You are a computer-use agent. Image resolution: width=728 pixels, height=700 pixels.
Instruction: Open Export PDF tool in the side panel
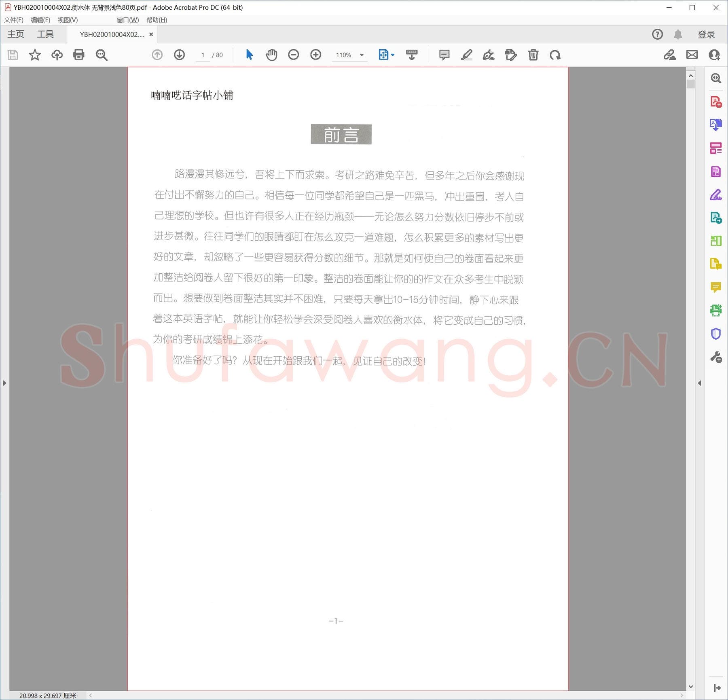[x=716, y=125]
